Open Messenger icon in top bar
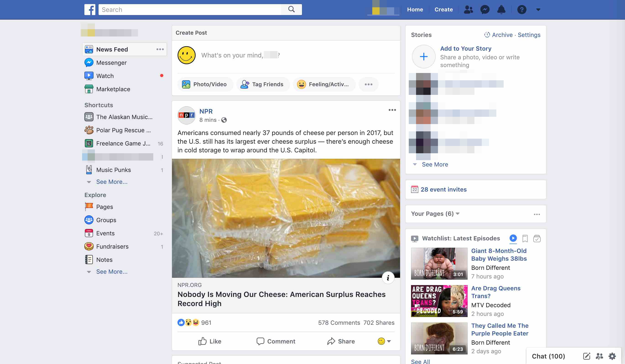625x364 pixels. [x=485, y=10]
